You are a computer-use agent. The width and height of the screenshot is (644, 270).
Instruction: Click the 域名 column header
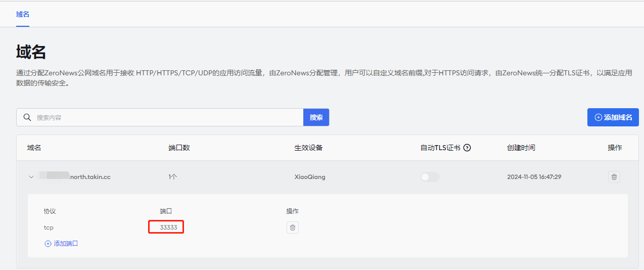tap(34, 148)
